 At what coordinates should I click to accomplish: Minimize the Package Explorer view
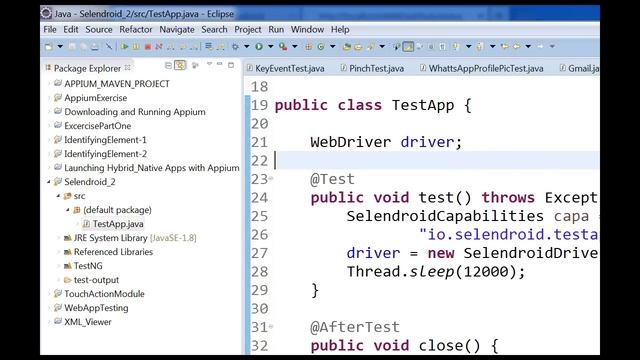click(220, 64)
